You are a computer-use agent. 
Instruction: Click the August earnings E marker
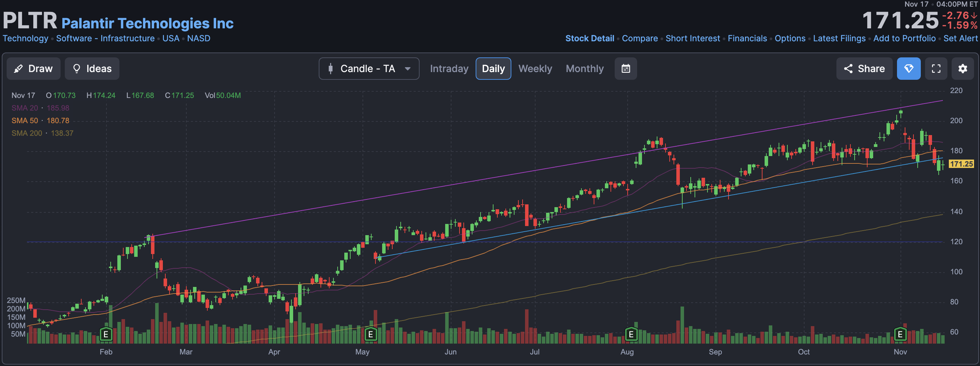coord(631,334)
